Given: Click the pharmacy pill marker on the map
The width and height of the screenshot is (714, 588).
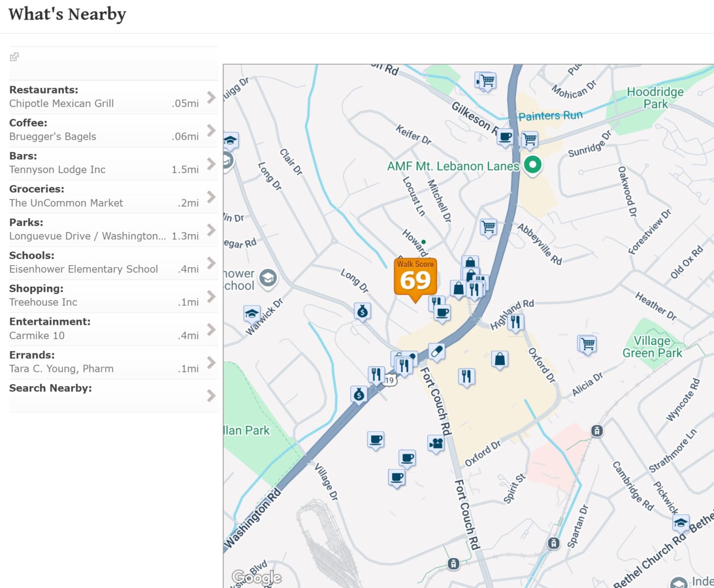Looking at the screenshot, I should tap(436, 352).
